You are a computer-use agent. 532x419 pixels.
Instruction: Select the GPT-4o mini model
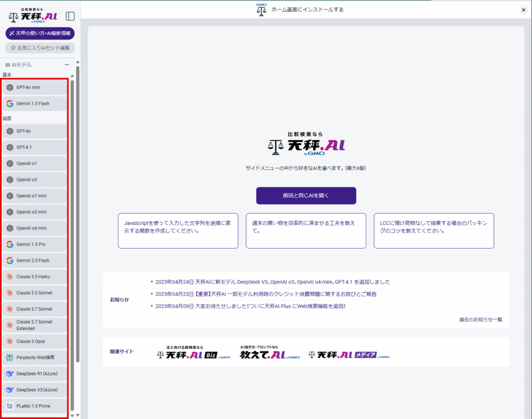(35, 87)
